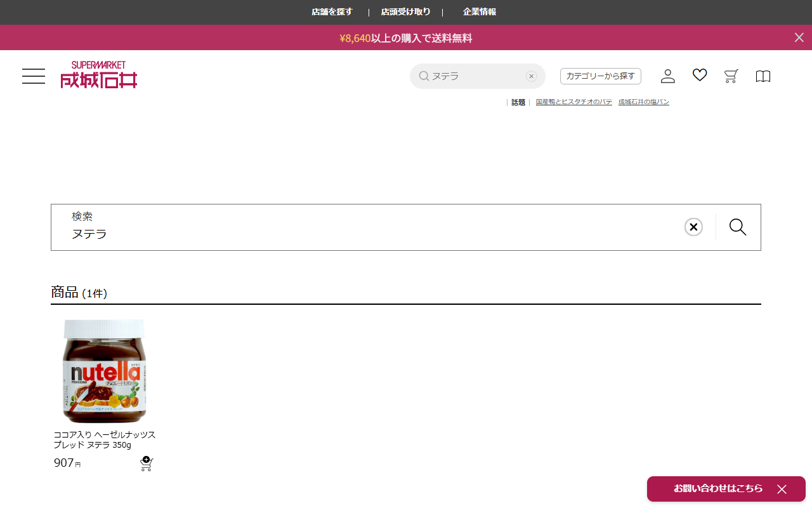Open the favorites heart icon
This screenshot has width=812, height=508.
click(x=700, y=76)
